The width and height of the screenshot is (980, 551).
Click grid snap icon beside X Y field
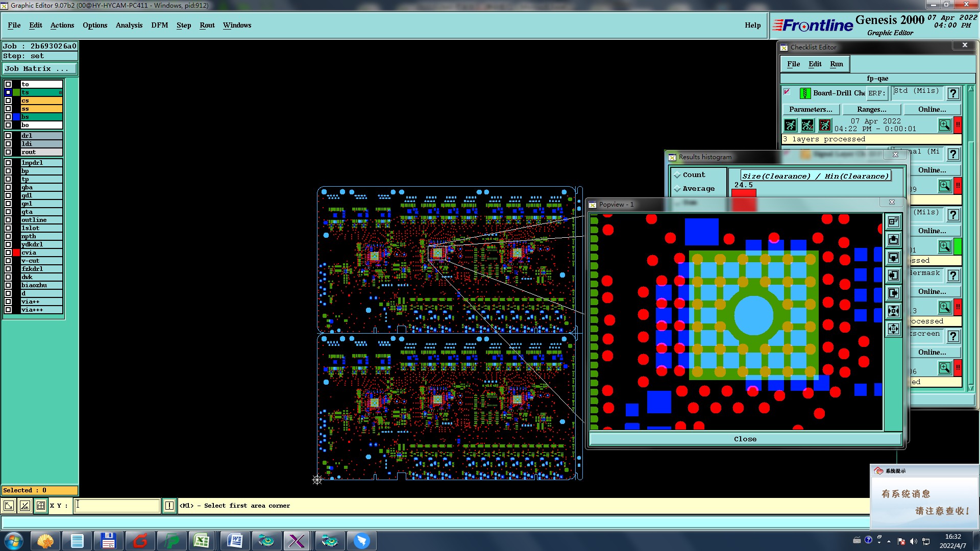[x=41, y=506]
